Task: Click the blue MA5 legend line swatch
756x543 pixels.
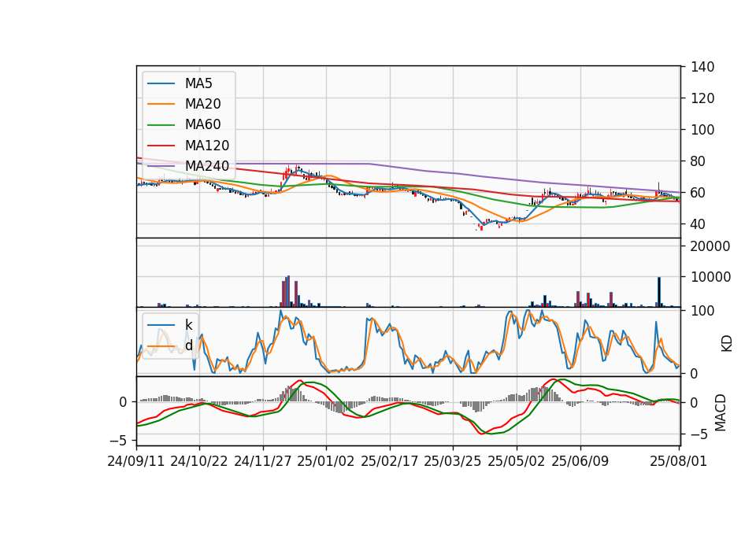Action: [x=161, y=84]
